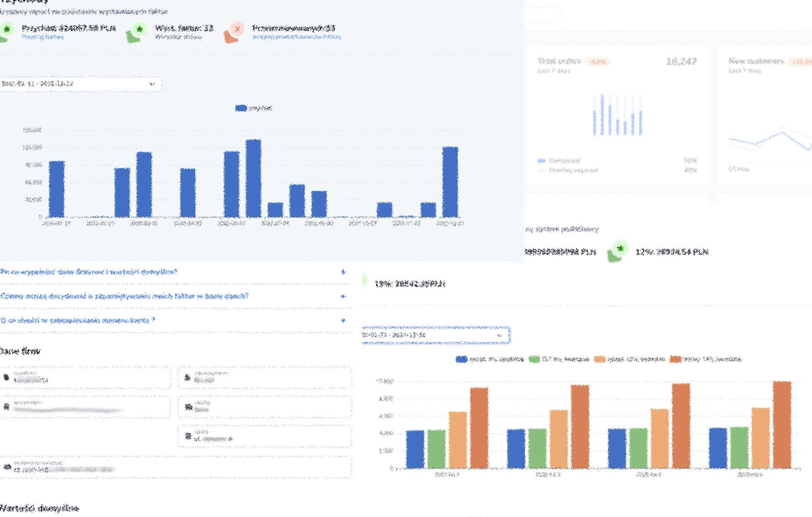Click the icon in the top-right company data field
This screenshot has width=812, height=517.
click(187, 377)
